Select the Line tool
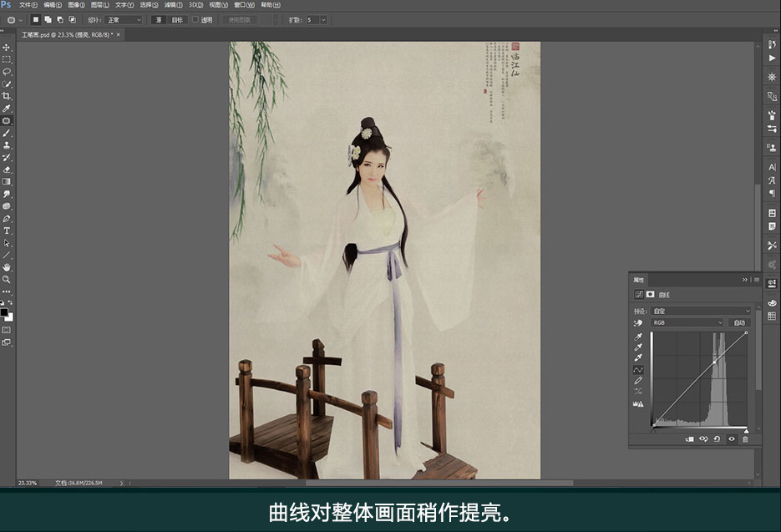The image size is (781, 532). [x=7, y=255]
